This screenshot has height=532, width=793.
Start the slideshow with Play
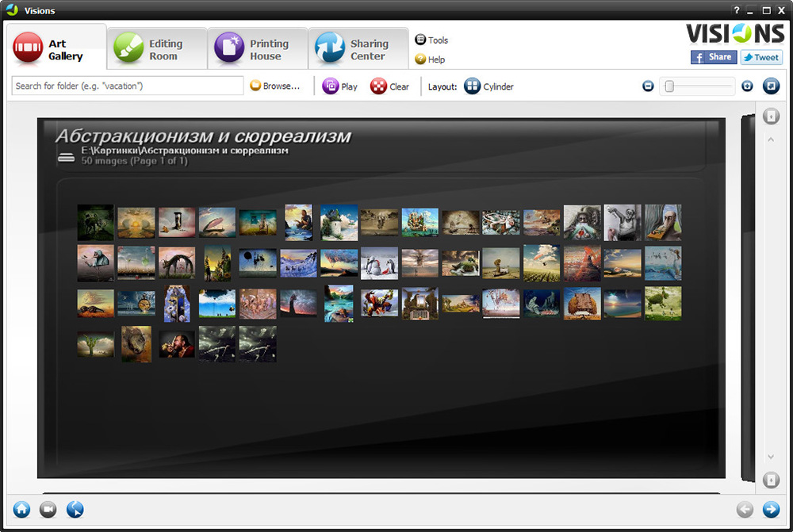click(x=340, y=86)
